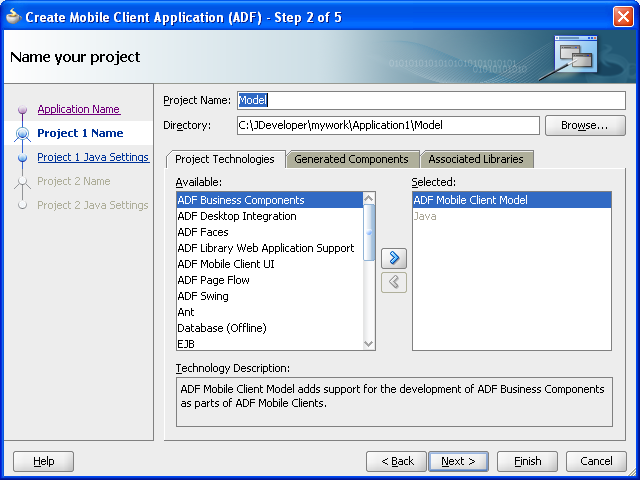This screenshot has height=480, width=640.
Task: Focus the Project Name input field
Action: pyautogui.click(x=431, y=100)
